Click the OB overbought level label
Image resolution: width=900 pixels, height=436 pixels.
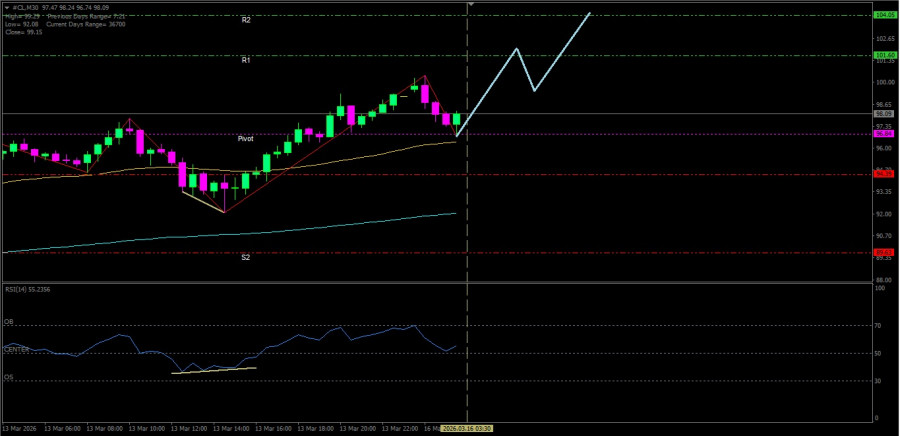pos(9,322)
